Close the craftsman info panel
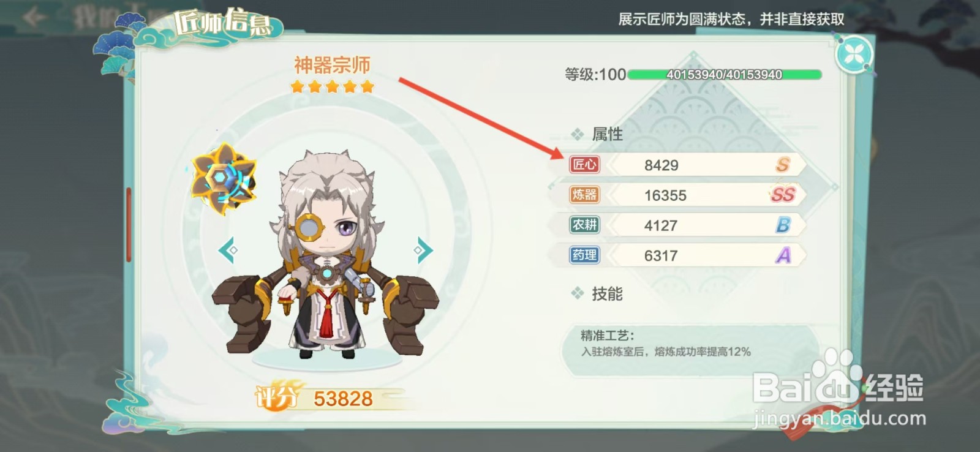 tap(854, 55)
